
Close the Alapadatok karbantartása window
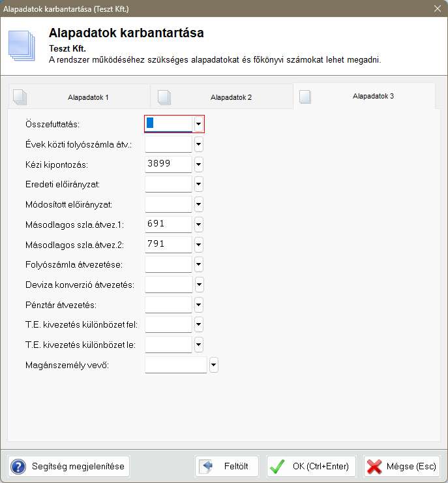437,8
